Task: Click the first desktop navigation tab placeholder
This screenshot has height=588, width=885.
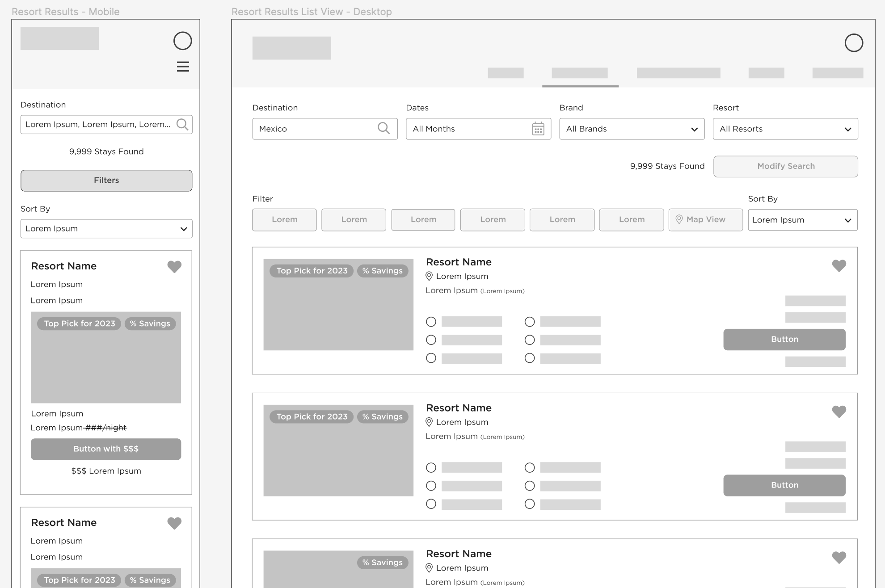Action: click(506, 73)
